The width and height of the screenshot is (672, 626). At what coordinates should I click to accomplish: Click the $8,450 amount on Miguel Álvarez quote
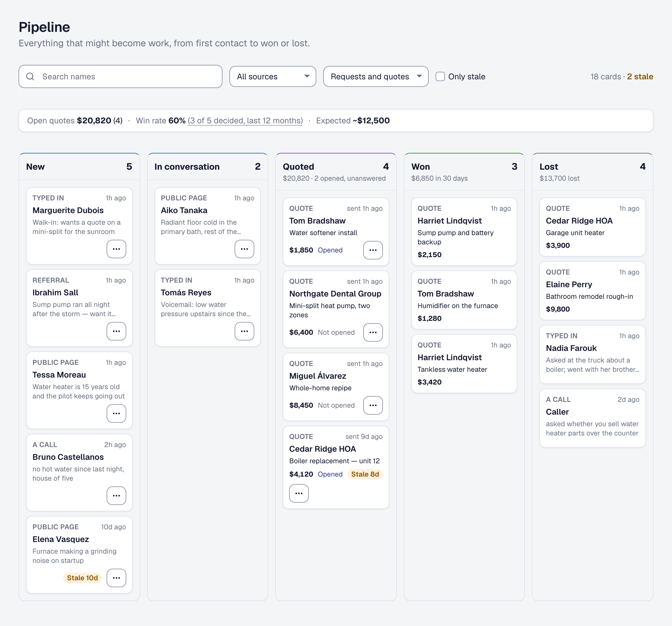click(x=301, y=405)
